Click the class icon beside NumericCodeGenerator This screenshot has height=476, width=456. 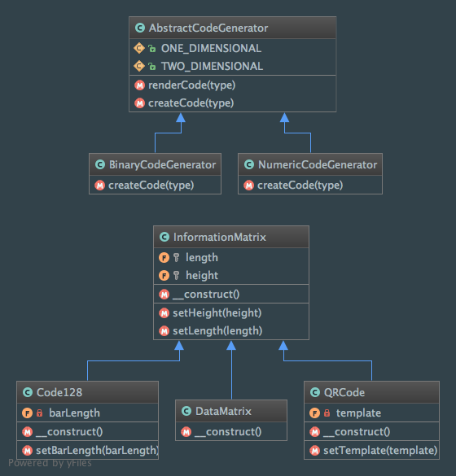point(249,164)
